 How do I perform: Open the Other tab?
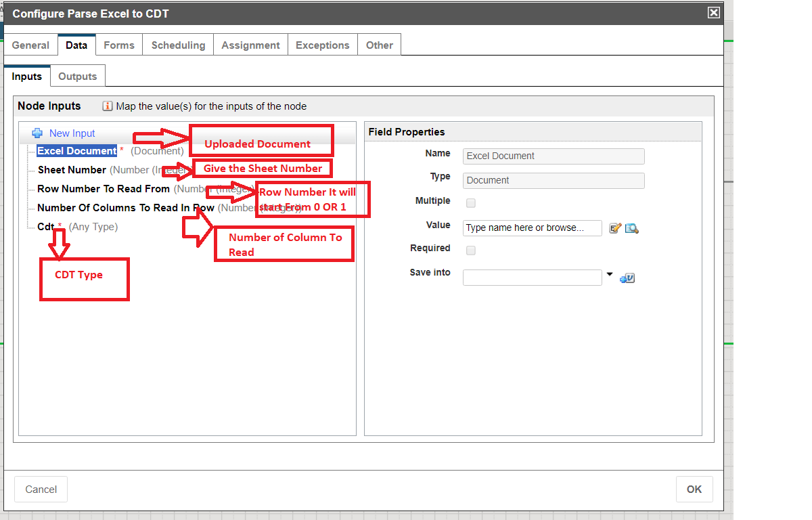[379, 45]
